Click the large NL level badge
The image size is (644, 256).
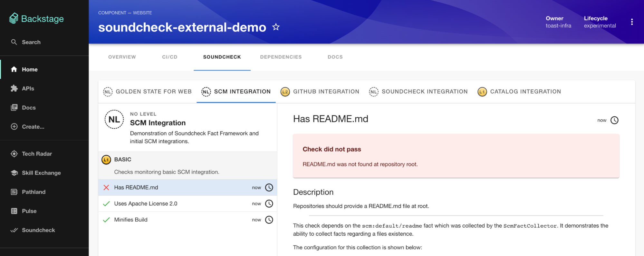coord(114,119)
